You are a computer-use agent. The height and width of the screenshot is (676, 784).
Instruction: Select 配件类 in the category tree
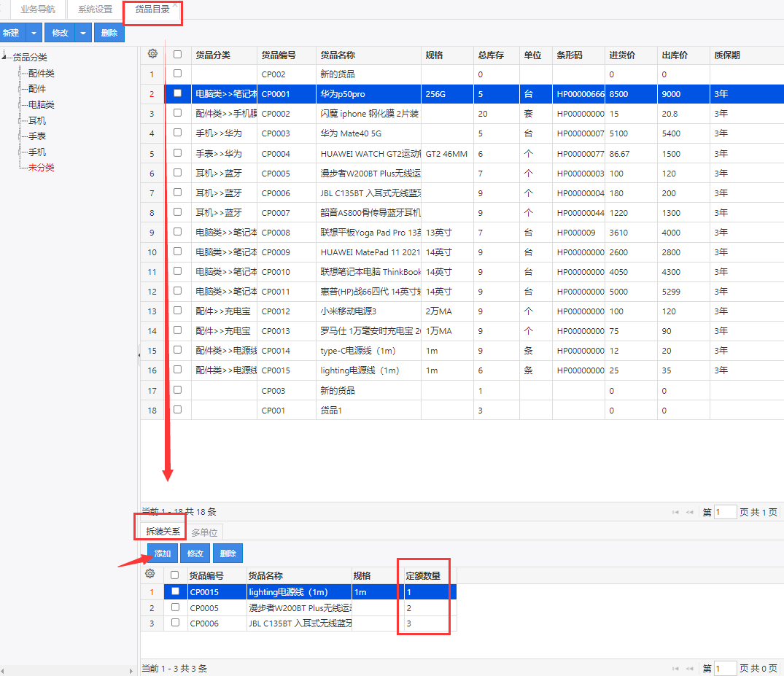pyautogui.click(x=41, y=74)
